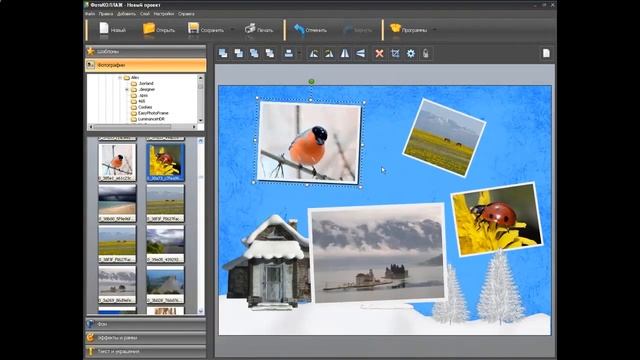The height and width of the screenshot is (360, 640).
Task: Rotate the selected photo left
Action: (313, 53)
